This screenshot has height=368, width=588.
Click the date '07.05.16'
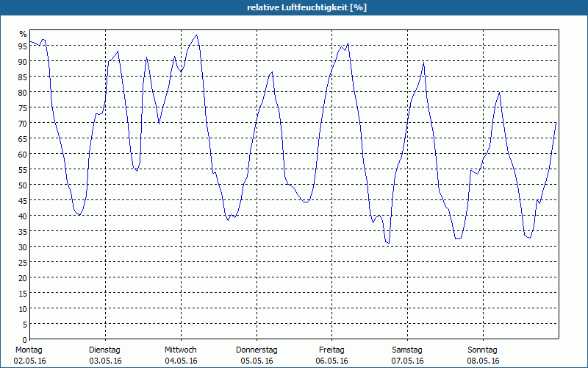[408, 361]
